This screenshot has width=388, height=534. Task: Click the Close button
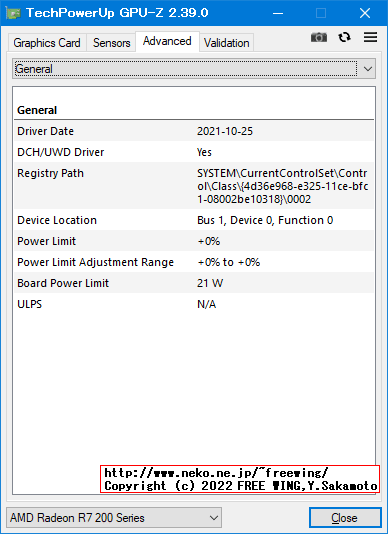pos(345,518)
